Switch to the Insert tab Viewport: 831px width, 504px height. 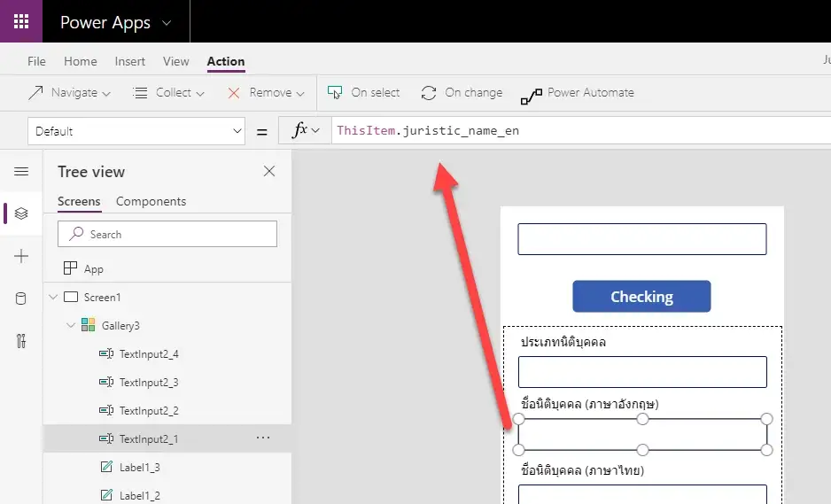[x=130, y=61]
